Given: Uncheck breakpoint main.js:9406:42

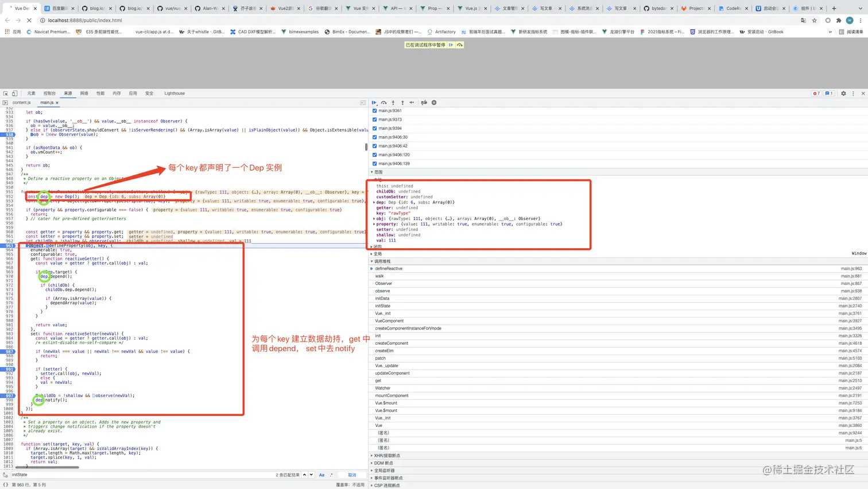Looking at the screenshot, I should [374, 146].
